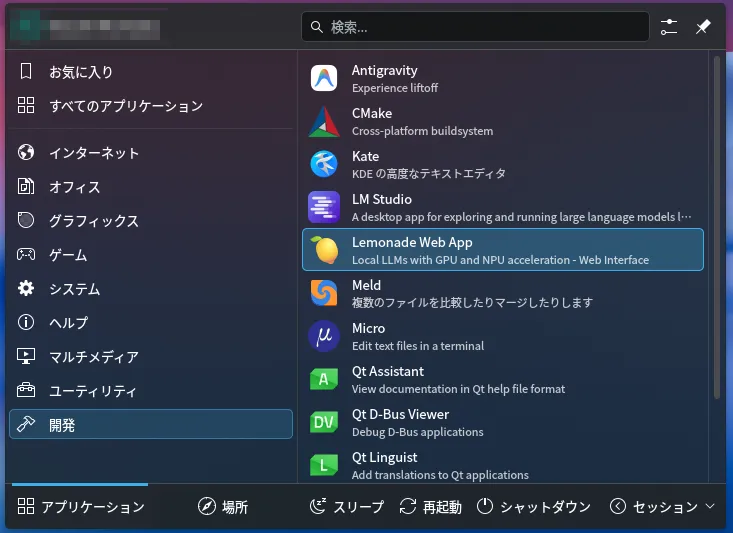Click the Micro editor mu icon
The height and width of the screenshot is (533, 733).
pos(324,336)
